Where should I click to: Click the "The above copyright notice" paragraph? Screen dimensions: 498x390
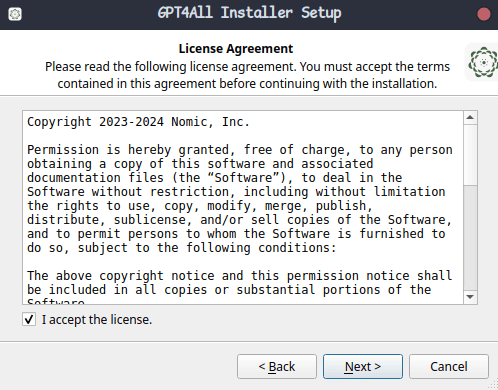240,287
